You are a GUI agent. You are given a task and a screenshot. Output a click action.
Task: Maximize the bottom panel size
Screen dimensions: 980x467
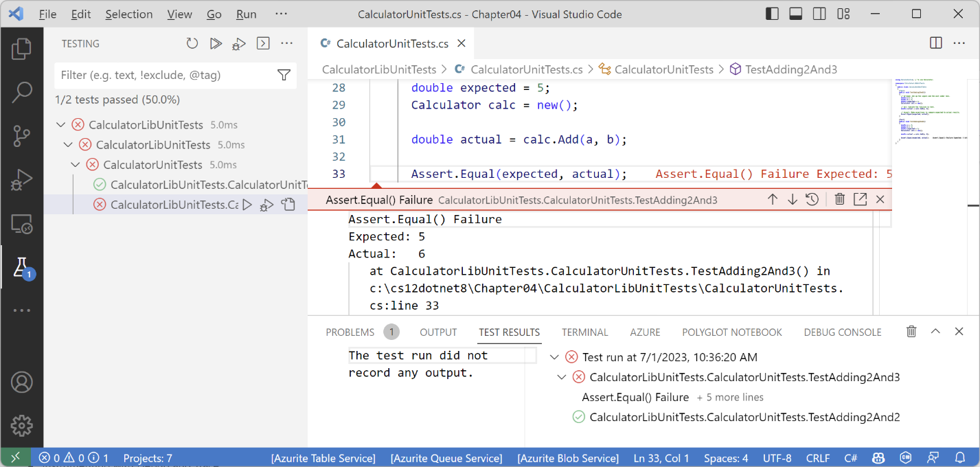pos(935,332)
